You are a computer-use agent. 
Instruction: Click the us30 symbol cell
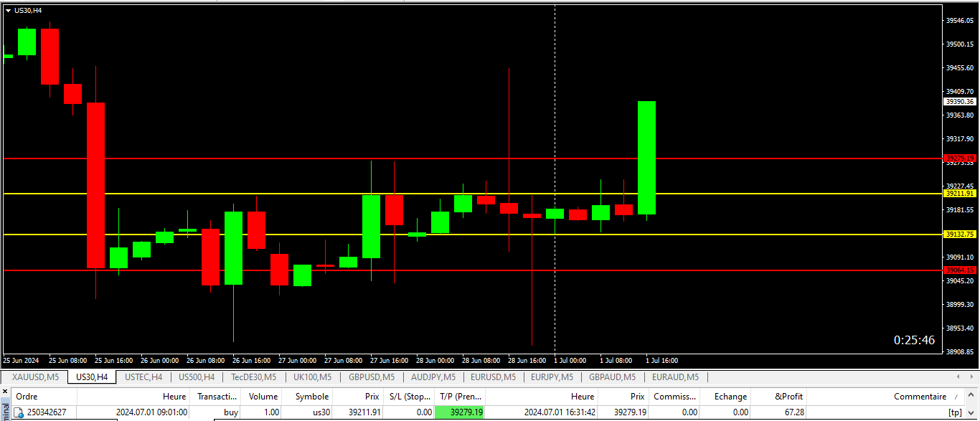[320, 412]
